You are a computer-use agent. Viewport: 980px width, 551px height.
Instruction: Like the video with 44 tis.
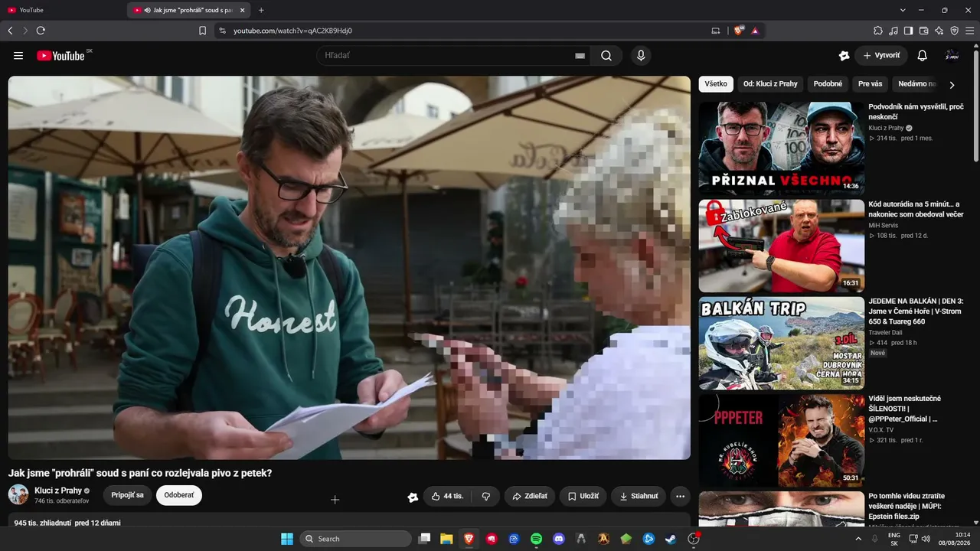coord(448,496)
